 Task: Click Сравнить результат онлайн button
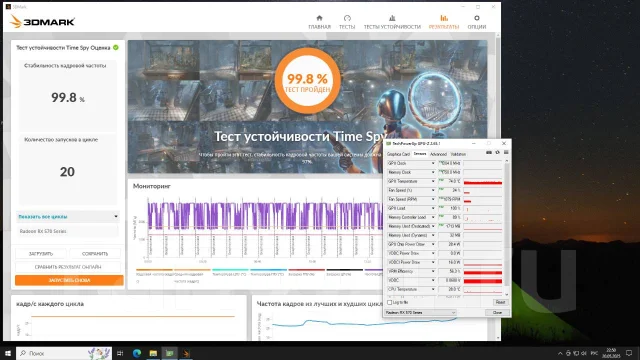68,267
